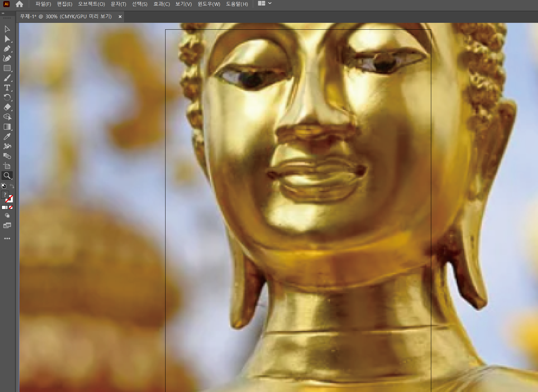Open the 오브젝트(O) menu
Screen dimensions: 538x392
click(x=91, y=4)
